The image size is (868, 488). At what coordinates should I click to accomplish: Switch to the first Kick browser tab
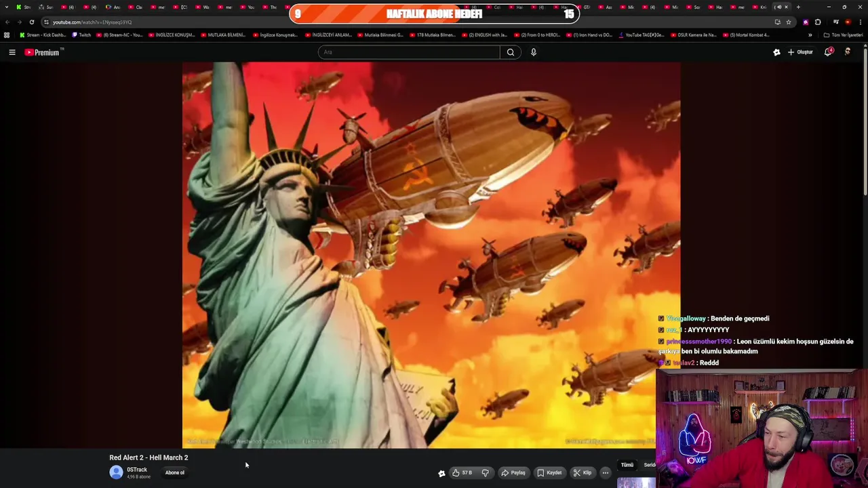[x=24, y=7]
